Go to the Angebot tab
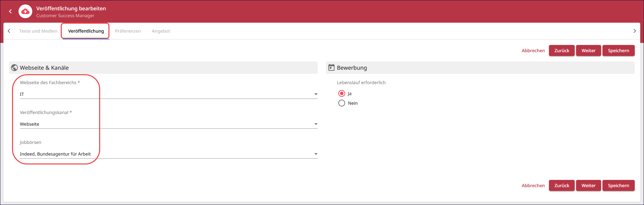 click(x=161, y=31)
